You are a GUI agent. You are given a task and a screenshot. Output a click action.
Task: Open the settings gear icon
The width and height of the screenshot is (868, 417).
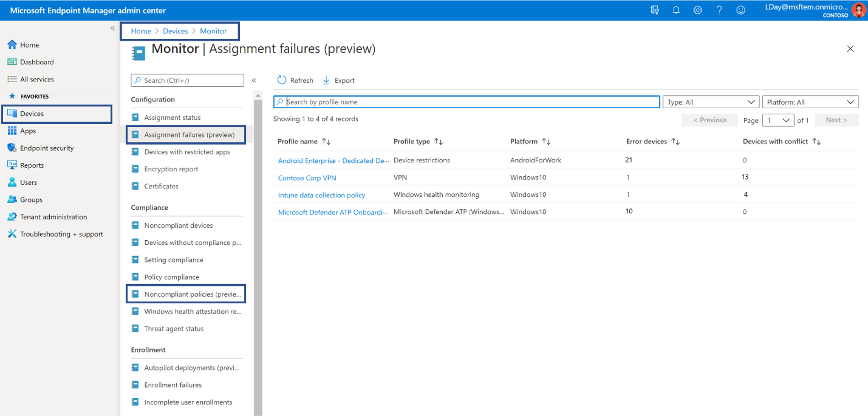[698, 10]
